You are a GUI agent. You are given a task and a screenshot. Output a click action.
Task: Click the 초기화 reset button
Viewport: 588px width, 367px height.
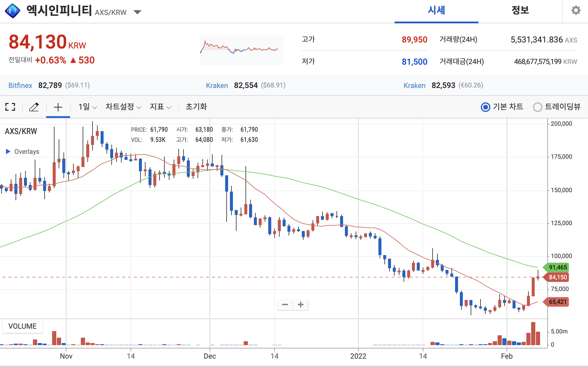coord(196,107)
